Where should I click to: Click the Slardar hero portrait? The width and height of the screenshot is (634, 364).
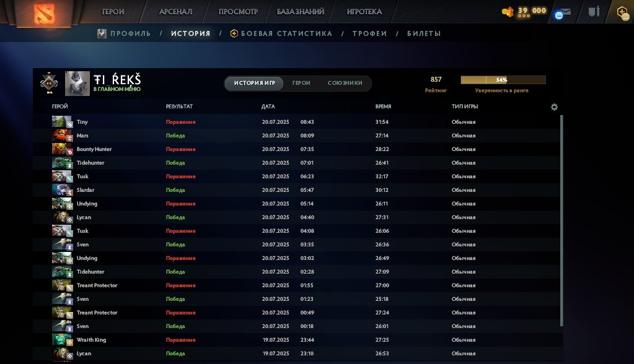click(x=62, y=190)
